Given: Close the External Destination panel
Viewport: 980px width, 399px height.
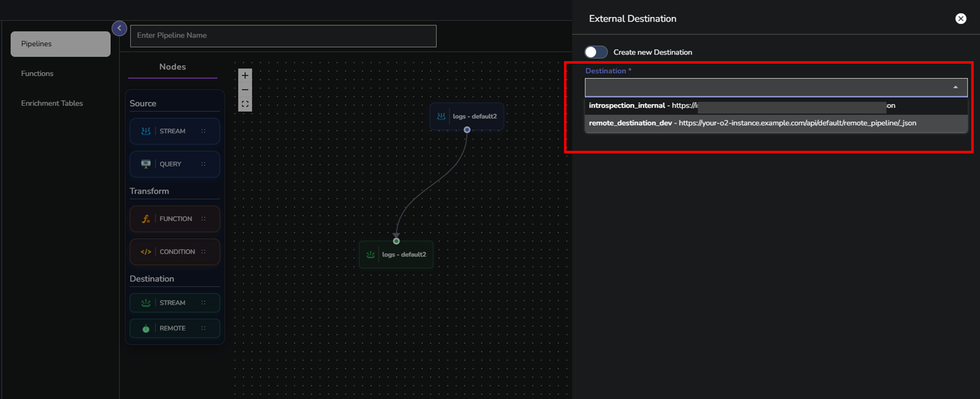Looking at the screenshot, I should 960,19.
